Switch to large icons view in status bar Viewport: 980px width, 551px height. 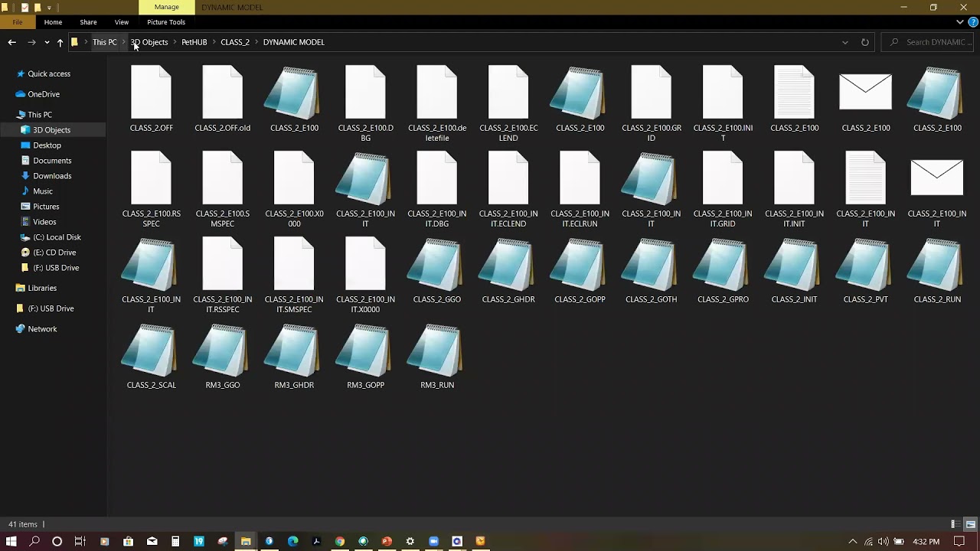click(x=971, y=524)
